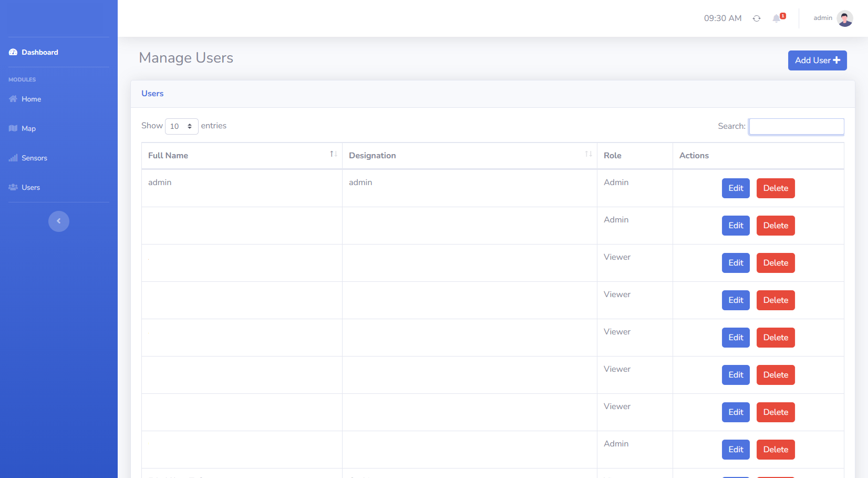The width and height of the screenshot is (868, 478).
Task: Go to the Map module
Action: click(28, 128)
